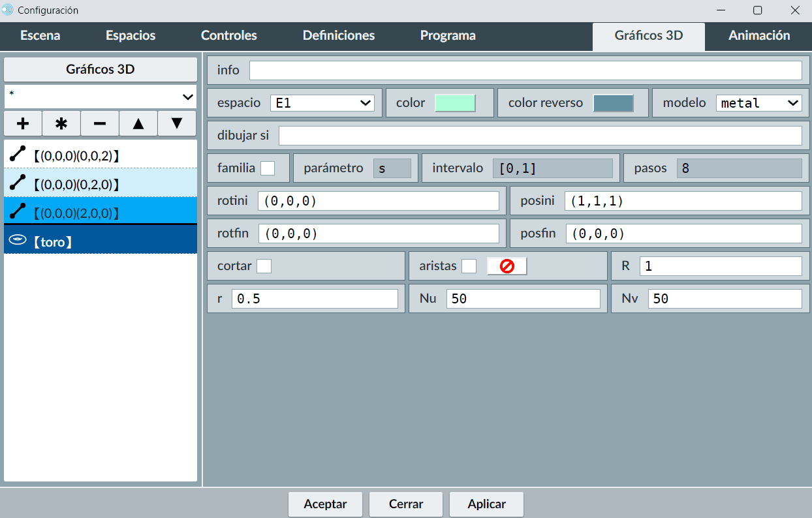Click the plus icon to add graphic

click(23, 123)
